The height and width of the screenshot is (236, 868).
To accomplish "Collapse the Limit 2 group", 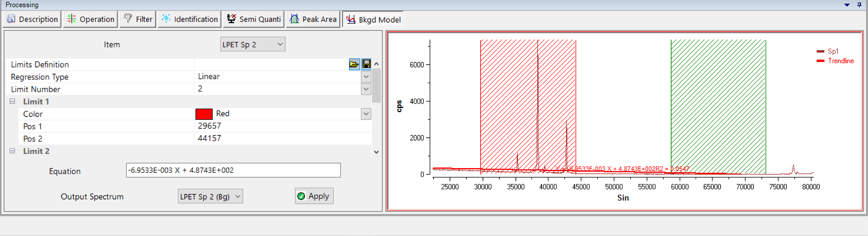I will point(12,151).
